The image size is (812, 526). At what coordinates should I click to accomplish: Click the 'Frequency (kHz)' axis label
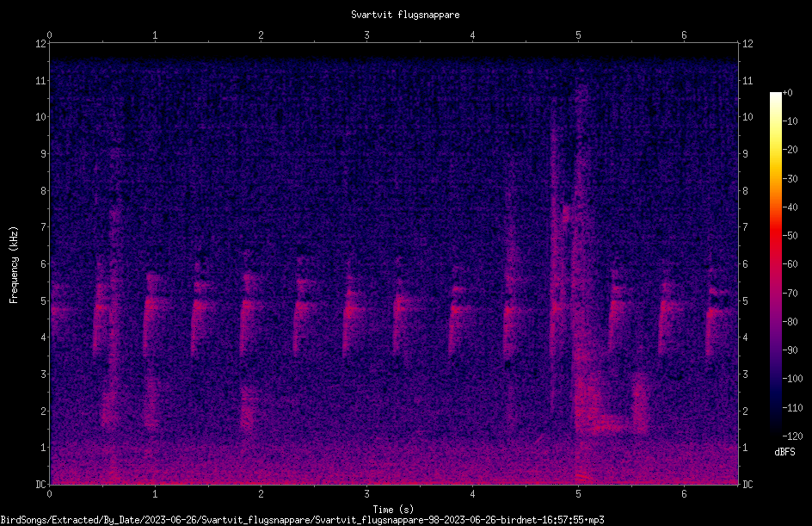pyautogui.click(x=14, y=265)
